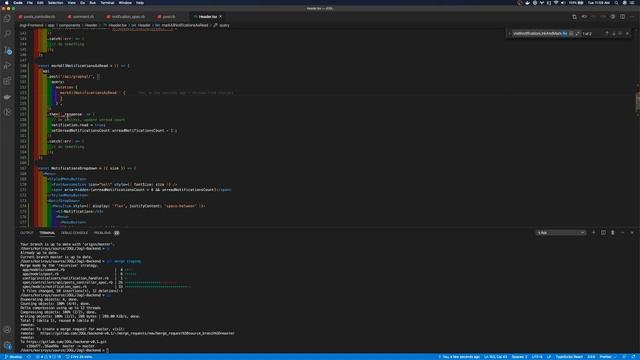Go to previous match in Find widget
Screen dimensions: 640x360
tap(607, 33)
